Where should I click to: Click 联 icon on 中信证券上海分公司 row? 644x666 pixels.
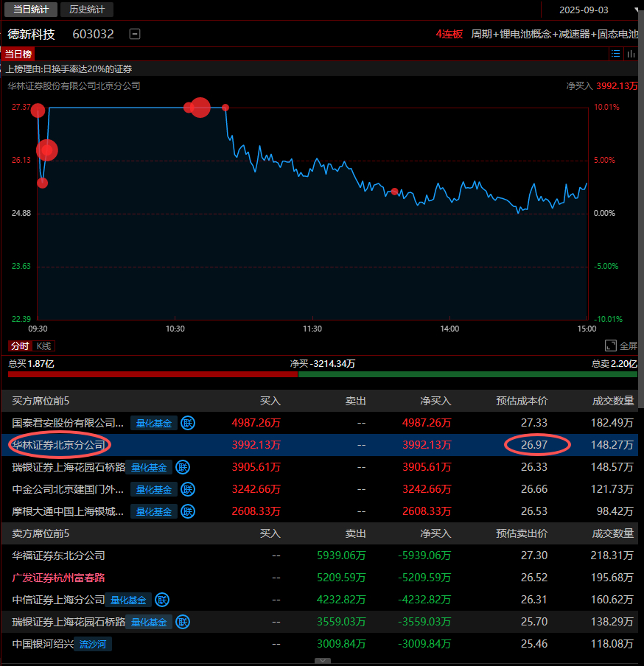pyautogui.click(x=162, y=600)
